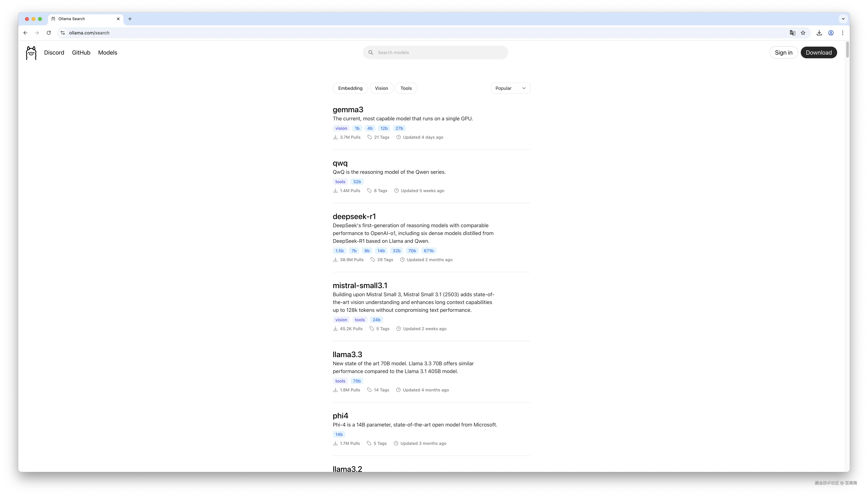The image size is (868, 496).
Task: Open Chrome three-dot menu
Action: click(842, 33)
